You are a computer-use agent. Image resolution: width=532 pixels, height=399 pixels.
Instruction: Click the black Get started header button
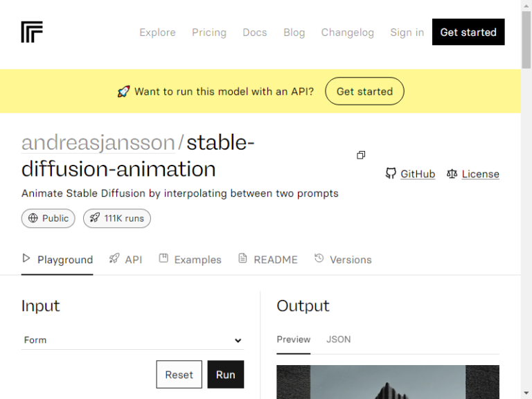468,32
